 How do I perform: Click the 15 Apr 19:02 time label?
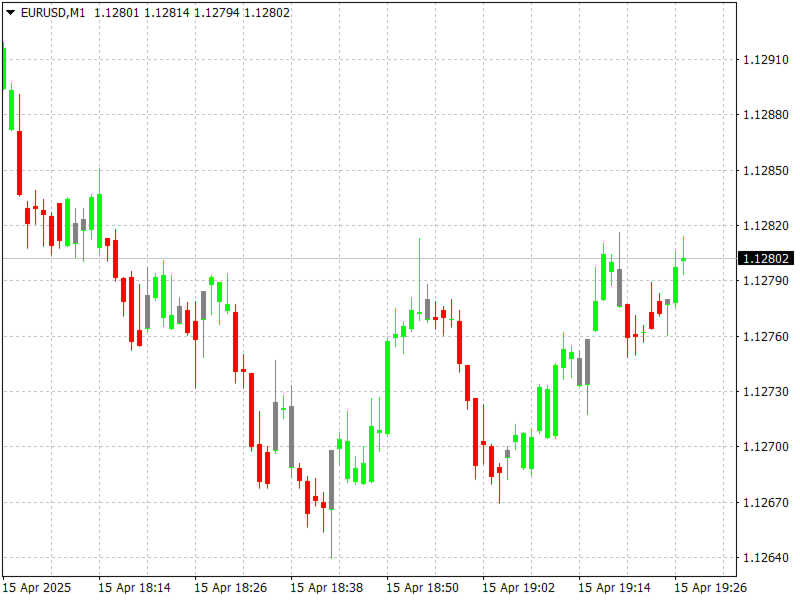click(518, 588)
